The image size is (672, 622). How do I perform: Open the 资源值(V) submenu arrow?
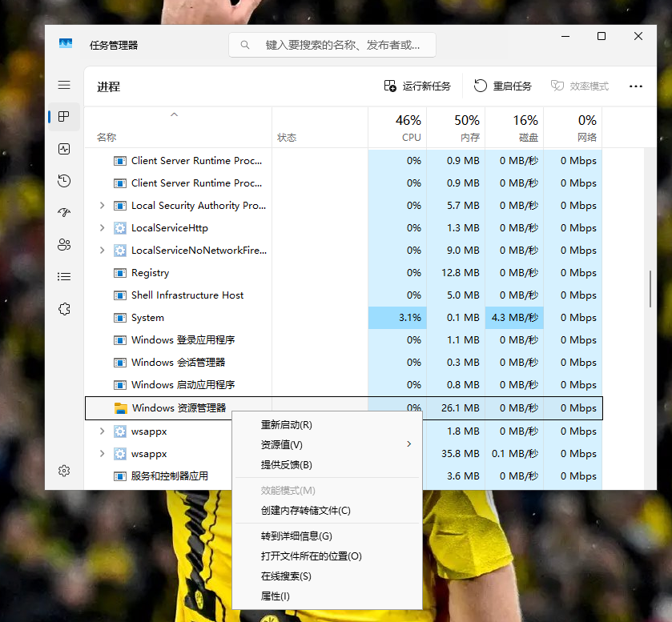[x=408, y=444]
